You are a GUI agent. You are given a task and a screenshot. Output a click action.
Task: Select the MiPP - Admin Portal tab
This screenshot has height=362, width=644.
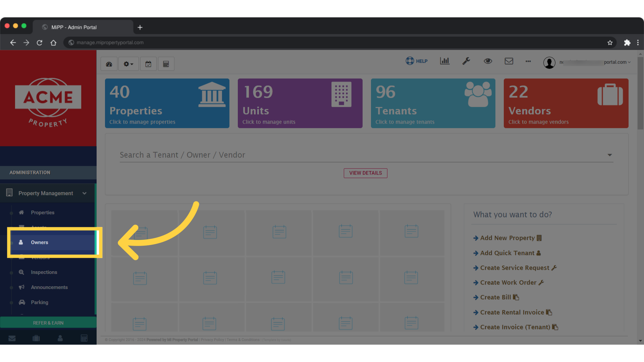pyautogui.click(x=83, y=27)
